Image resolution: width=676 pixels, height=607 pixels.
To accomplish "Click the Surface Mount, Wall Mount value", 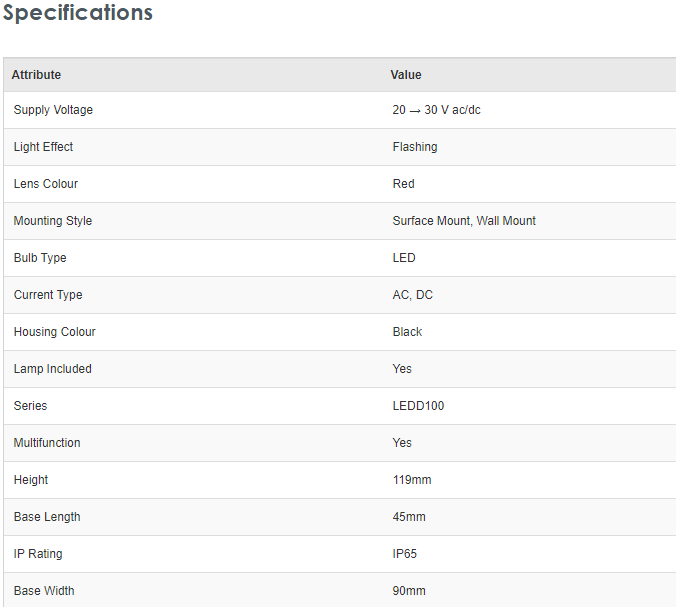I will point(464,221).
